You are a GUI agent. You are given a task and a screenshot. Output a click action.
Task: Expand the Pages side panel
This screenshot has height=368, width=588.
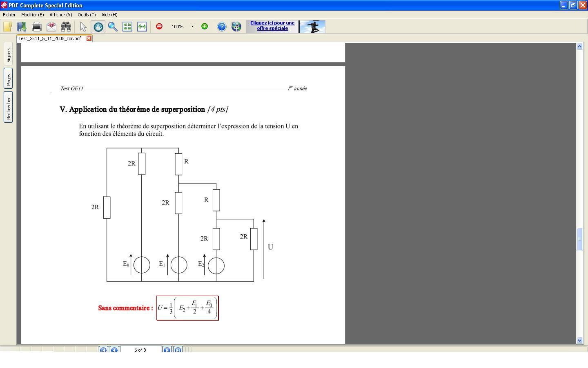(8, 79)
